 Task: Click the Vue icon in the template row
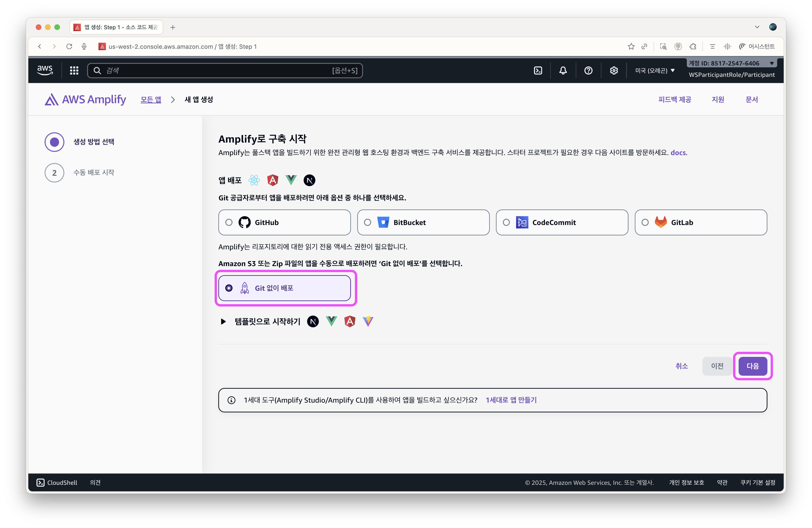(x=331, y=321)
